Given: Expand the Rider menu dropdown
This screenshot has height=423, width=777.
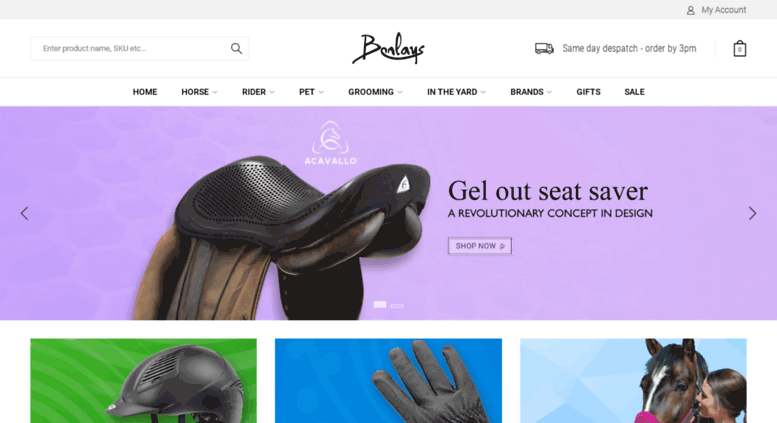Looking at the screenshot, I should [258, 92].
